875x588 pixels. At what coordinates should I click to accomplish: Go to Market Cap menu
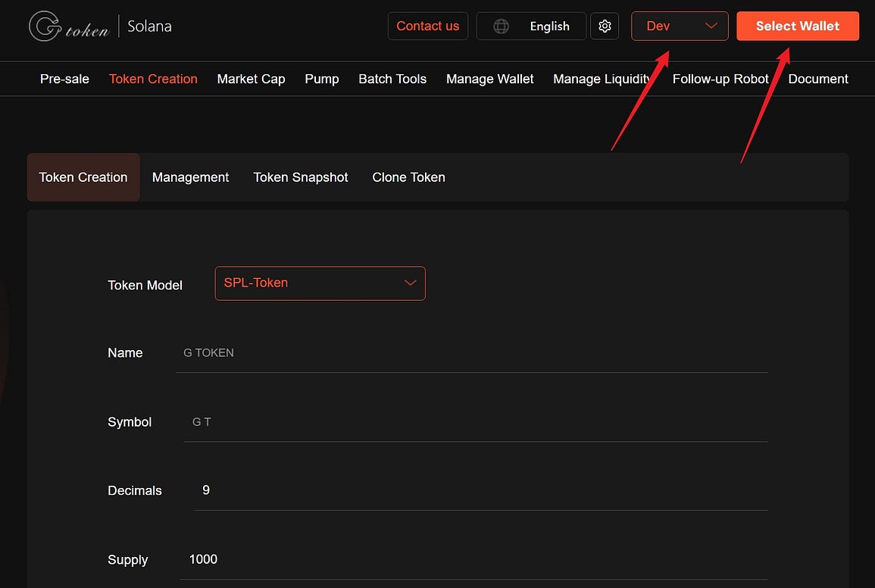tap(251, 79)
